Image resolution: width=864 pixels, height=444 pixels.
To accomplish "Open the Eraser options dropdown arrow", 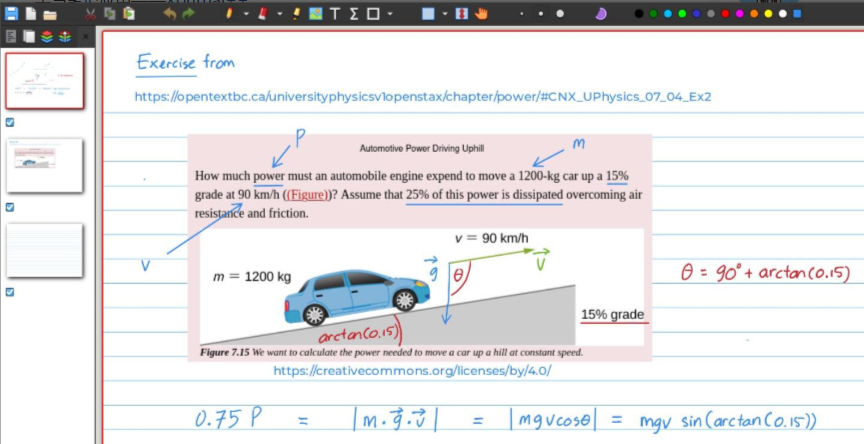I will (x=279, y=14).
